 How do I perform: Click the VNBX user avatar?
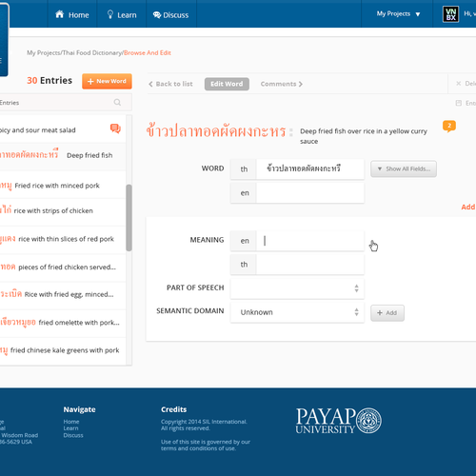pos(450,14)
